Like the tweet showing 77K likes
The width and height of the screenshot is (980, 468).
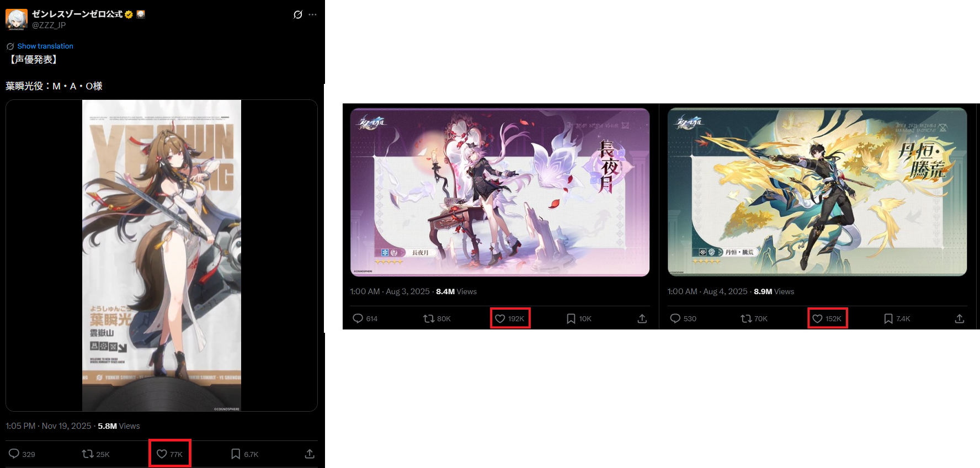(x=169, y=454)
